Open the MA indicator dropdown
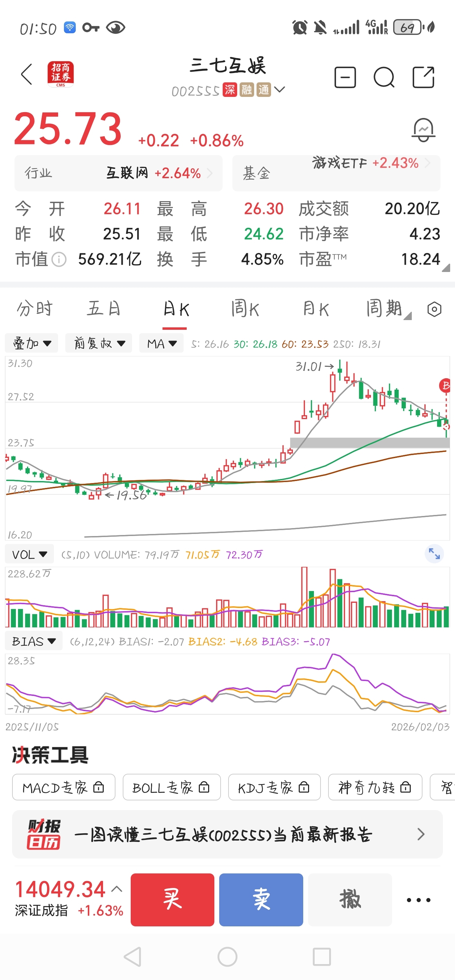This screenshot has height=980, width=455. tap(161, 343)
